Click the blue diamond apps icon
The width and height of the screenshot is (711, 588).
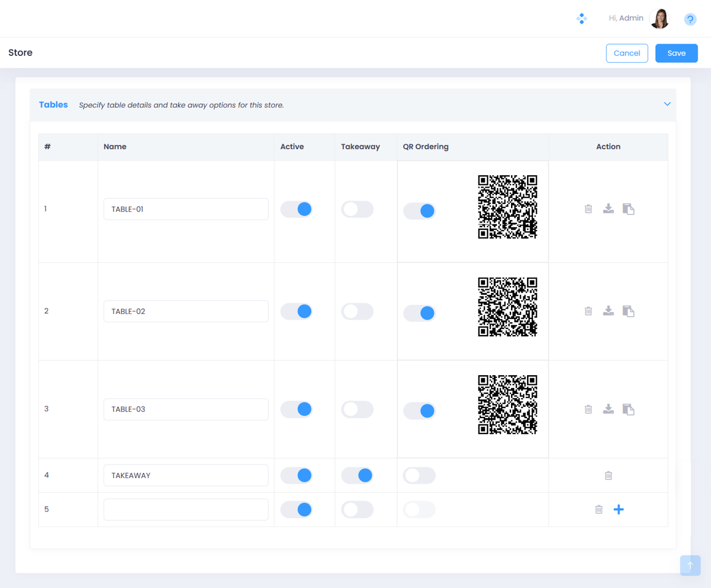point(581,19)
